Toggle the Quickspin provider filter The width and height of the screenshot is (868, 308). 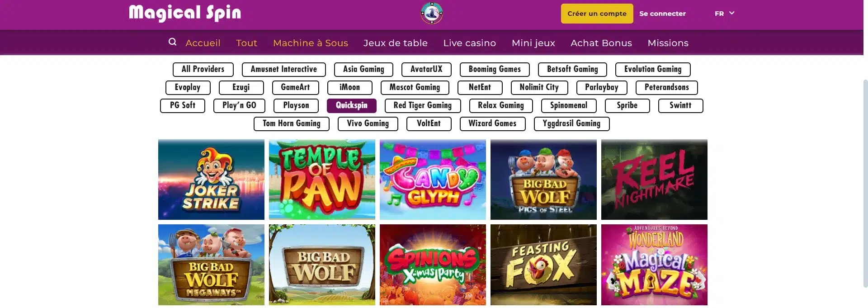(351, 105)
